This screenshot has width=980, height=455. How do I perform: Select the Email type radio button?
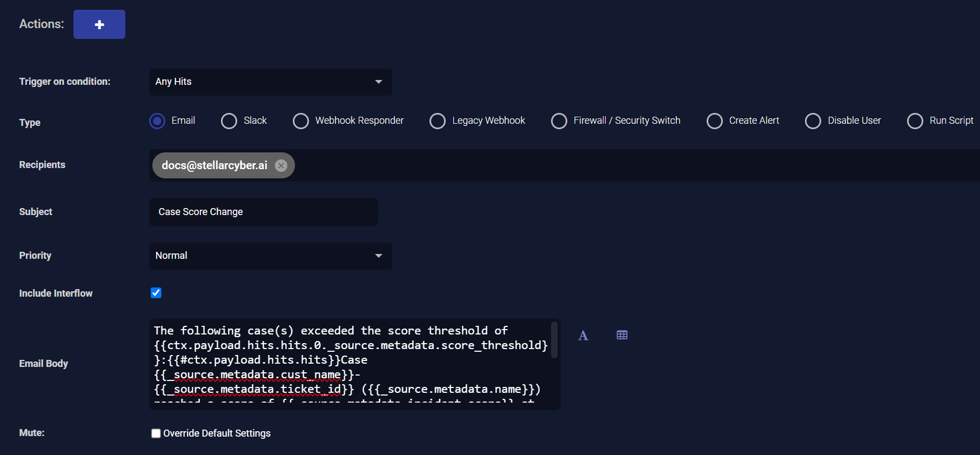click(157, 121)
